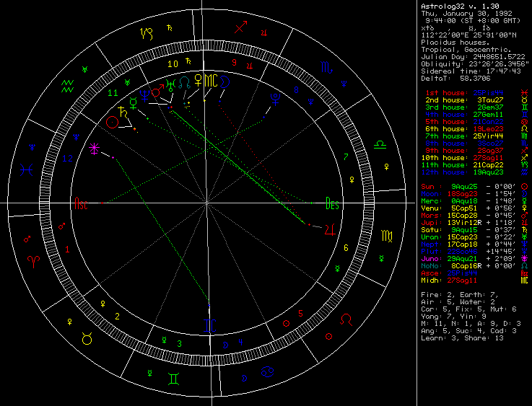This screenshot has width=532, height=406.
Task: Click the Taurus sign in the outer ring
Action: pyautogui.click(x=87, y=338)
